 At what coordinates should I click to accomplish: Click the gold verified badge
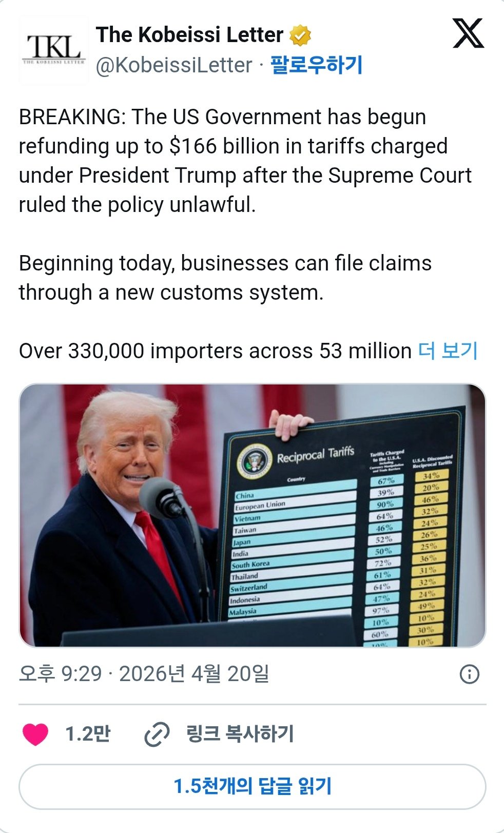point(300,35)
